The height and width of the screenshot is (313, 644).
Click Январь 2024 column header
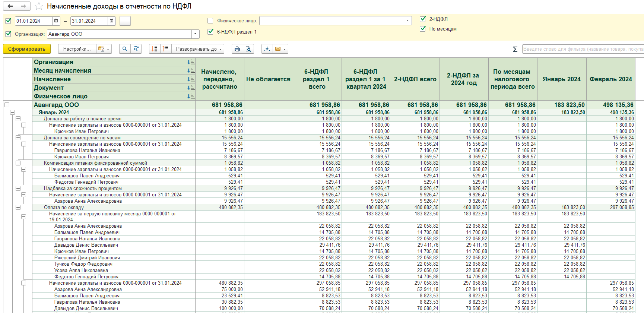(x=562, y=79)
